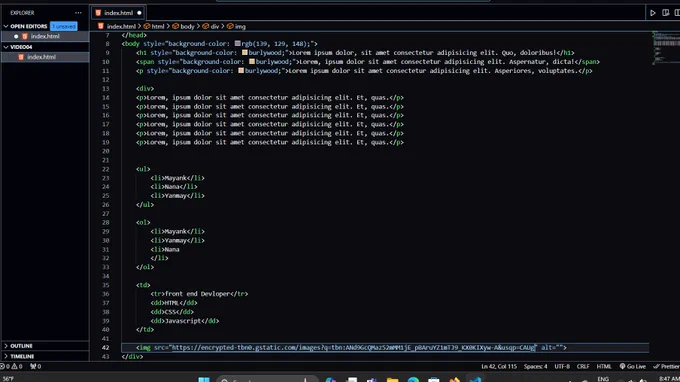Image resolution: width=680 pixels, height=382 pixels.
Task: Click the HTML file icon under Open Editors
Action: pyautogui.click(x=25, y=36)
